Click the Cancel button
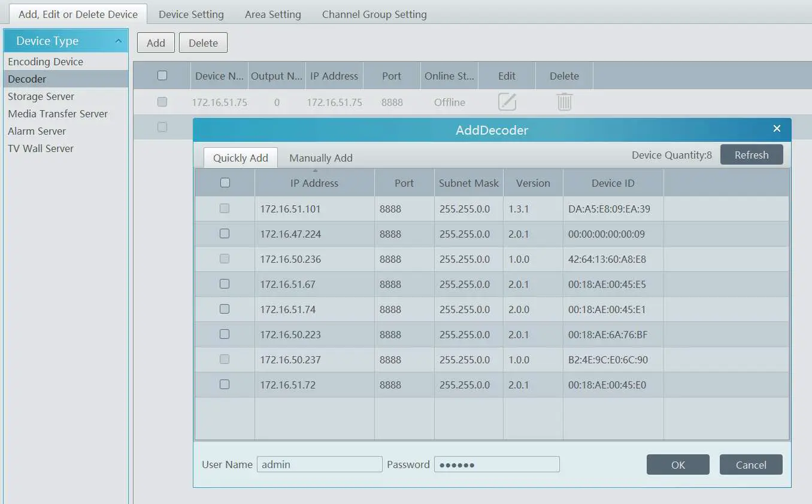Image resolution: width=812 pixels, height=504 pixels. [751, 464]
